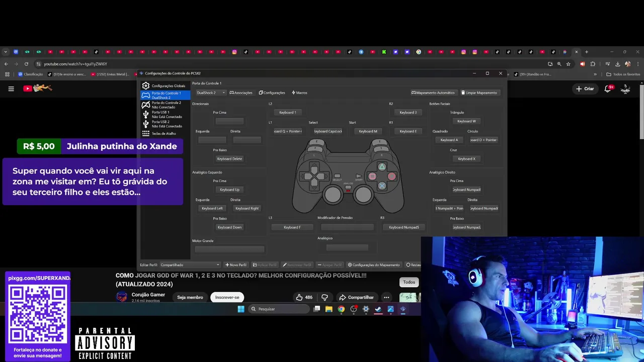Click the Quadrado binding Keyboard A
The width and height of the screenshot is (644, 362).
pyautogui.click(x=449, y=140)
